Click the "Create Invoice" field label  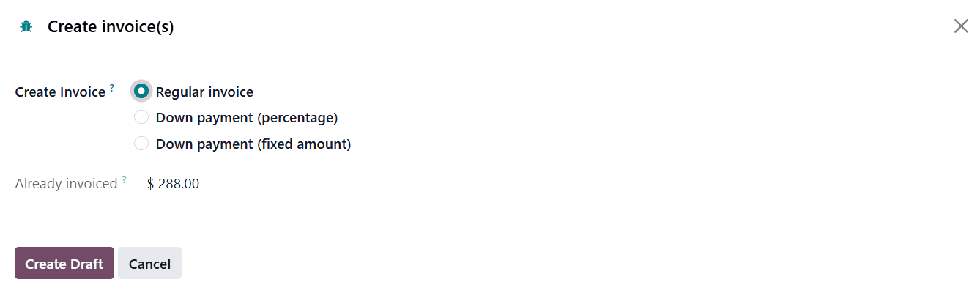60,92
